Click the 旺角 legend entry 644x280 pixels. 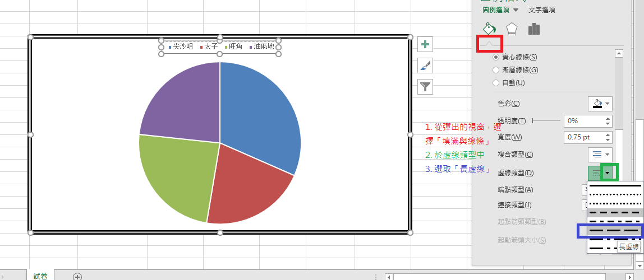click(x=233, y=46)
